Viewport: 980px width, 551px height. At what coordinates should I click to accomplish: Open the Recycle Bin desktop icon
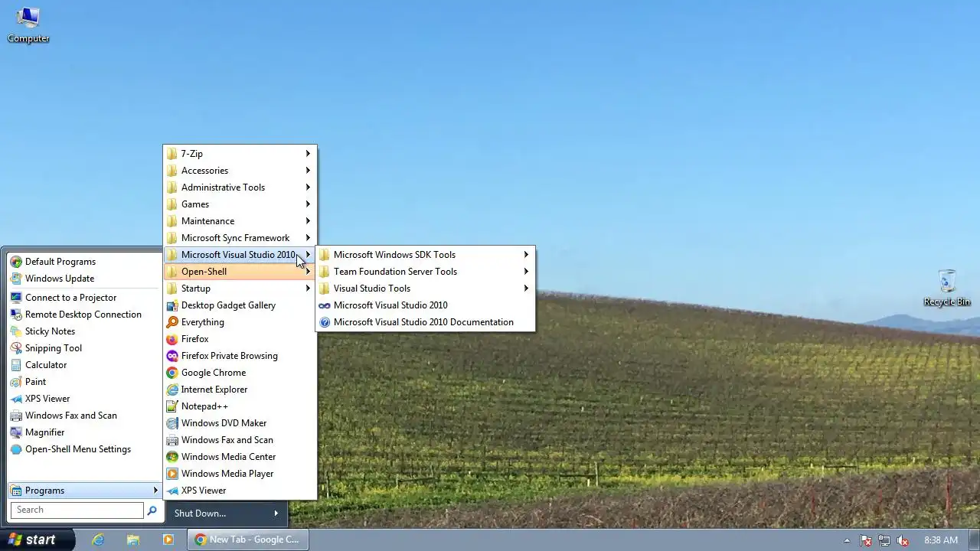(946, 288)
